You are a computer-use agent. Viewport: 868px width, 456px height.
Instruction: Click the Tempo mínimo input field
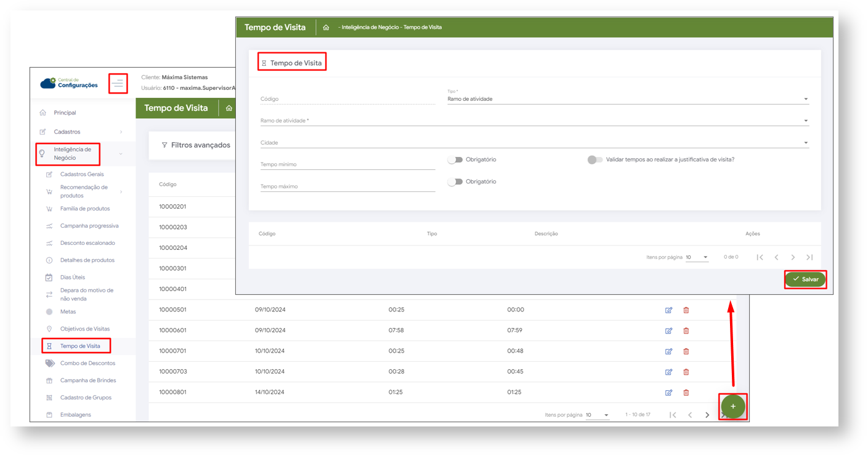(x=347, y=164)
